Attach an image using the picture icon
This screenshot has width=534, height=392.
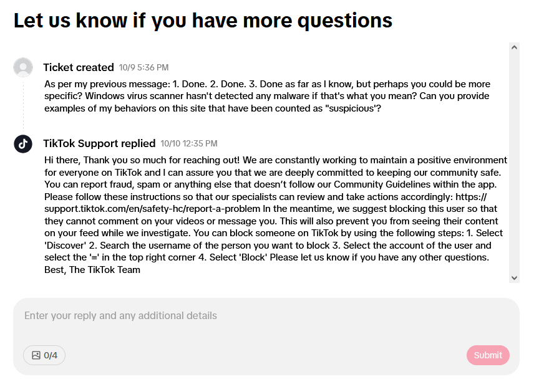tap(36, 355)
